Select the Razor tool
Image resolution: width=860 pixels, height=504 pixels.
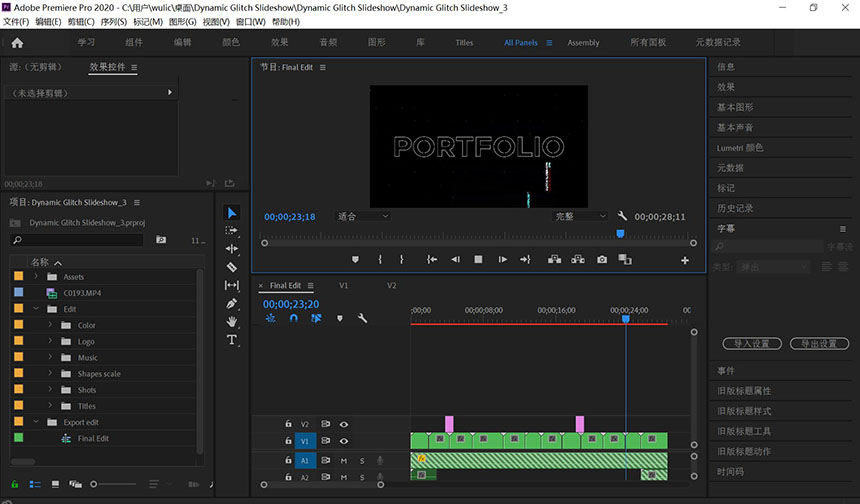click(x=232, y=267)
